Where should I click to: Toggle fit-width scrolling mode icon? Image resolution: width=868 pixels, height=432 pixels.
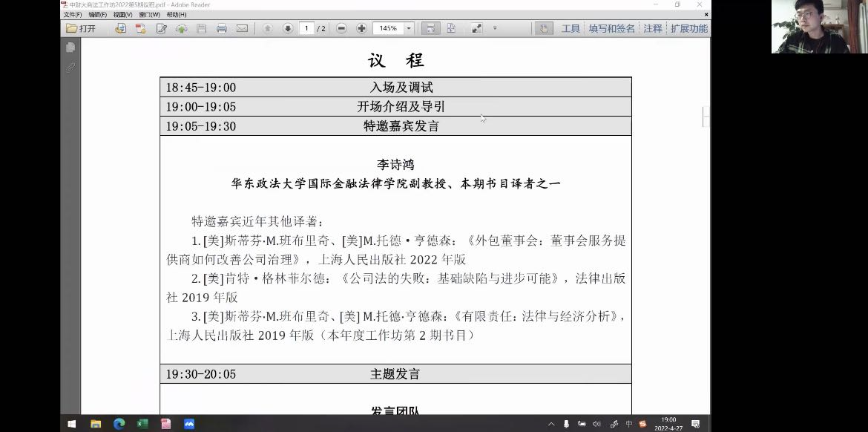(x=430, y=28)
